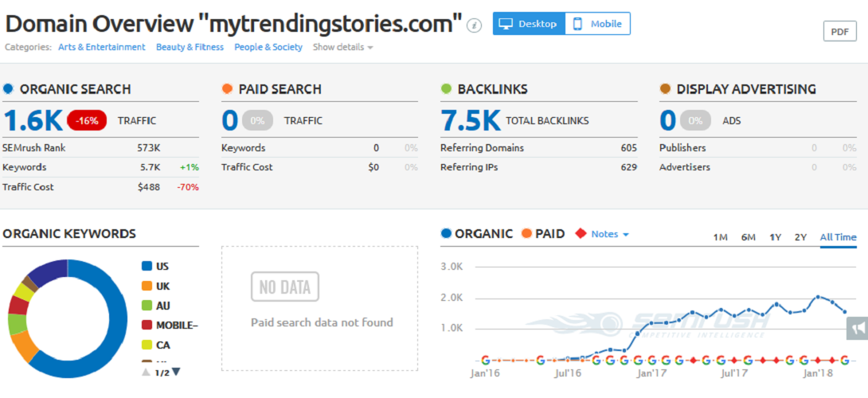The height and width of the screenshot is (398, 868).
Task: Click the Paid Search section heading
Action: point(280,89)
